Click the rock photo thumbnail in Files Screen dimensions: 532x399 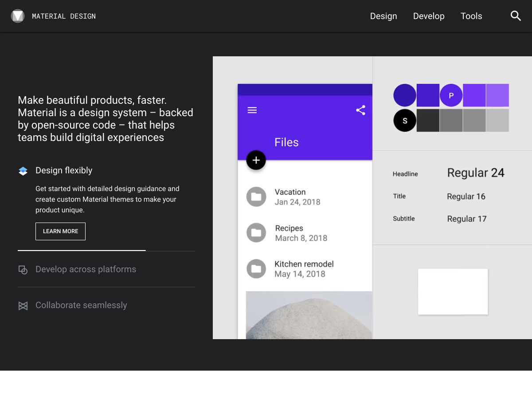[x=309, y=315]
